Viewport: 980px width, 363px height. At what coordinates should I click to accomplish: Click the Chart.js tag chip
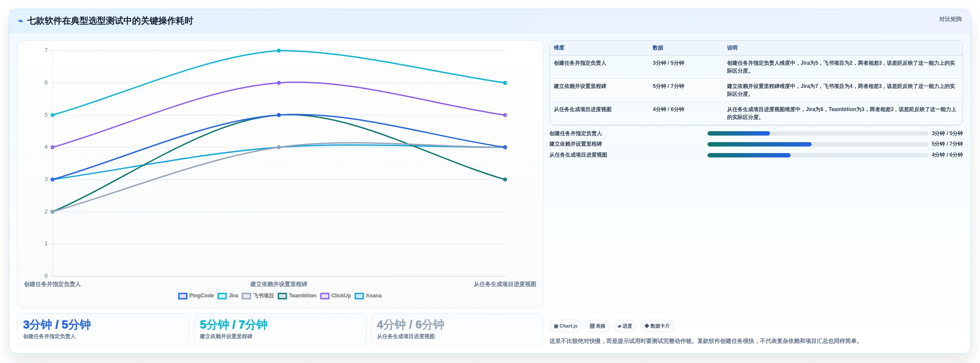[x=565, y=326]
